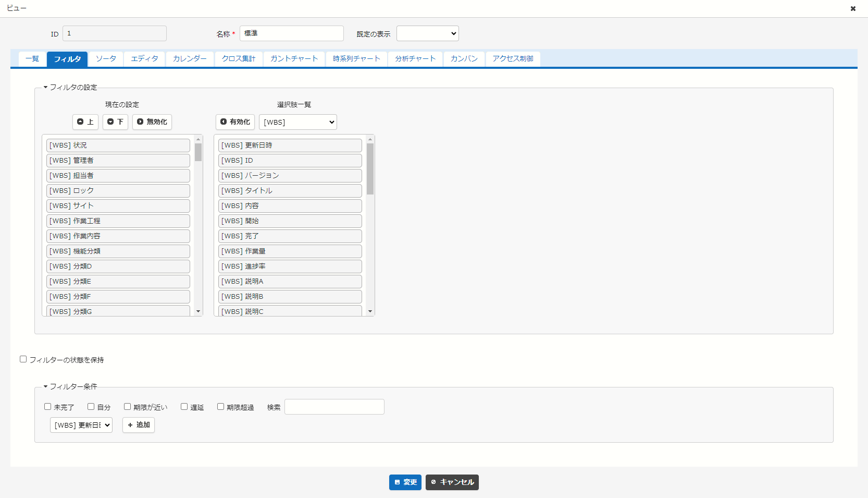868x498 pixels.
Task: Switch to the ソータ tab
Action: pos(106,59)
